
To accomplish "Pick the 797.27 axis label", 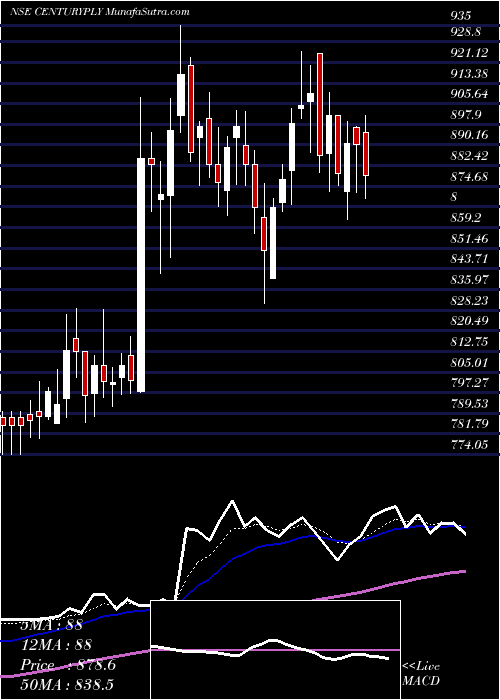I will (469, 383).
